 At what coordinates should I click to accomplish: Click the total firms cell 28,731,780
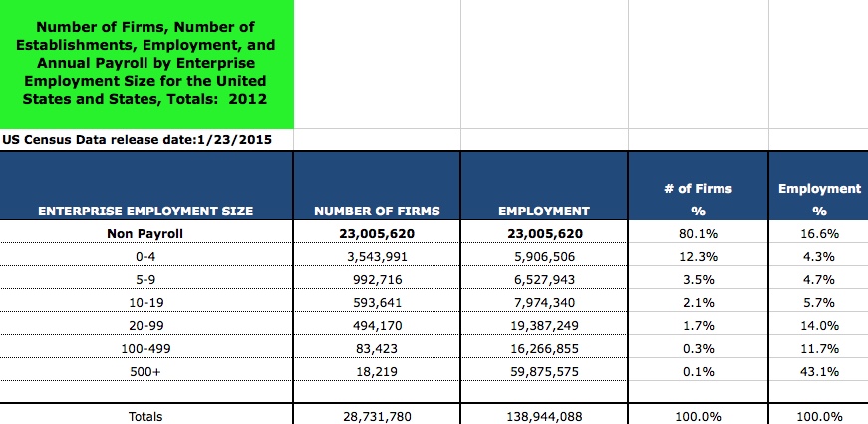377,416
